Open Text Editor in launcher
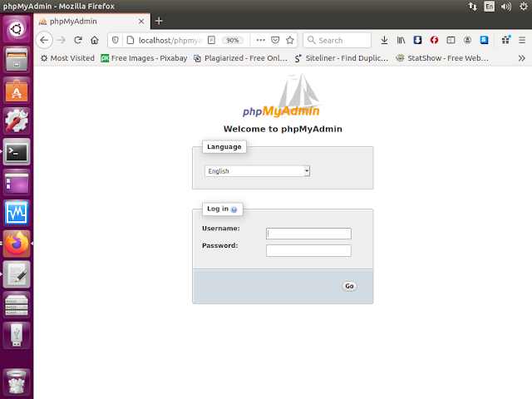This screenshot has width=532, height=399. 17,274
